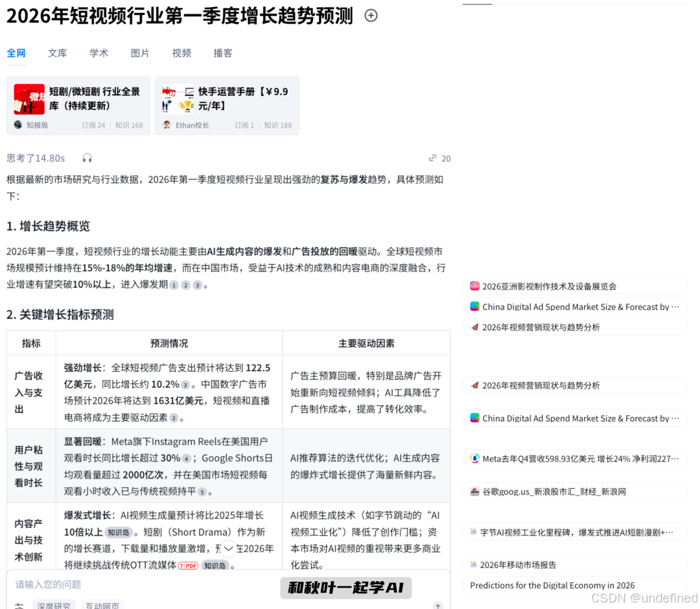
Task: Collapse the answer with the chevron arrow
Action: 228,548
